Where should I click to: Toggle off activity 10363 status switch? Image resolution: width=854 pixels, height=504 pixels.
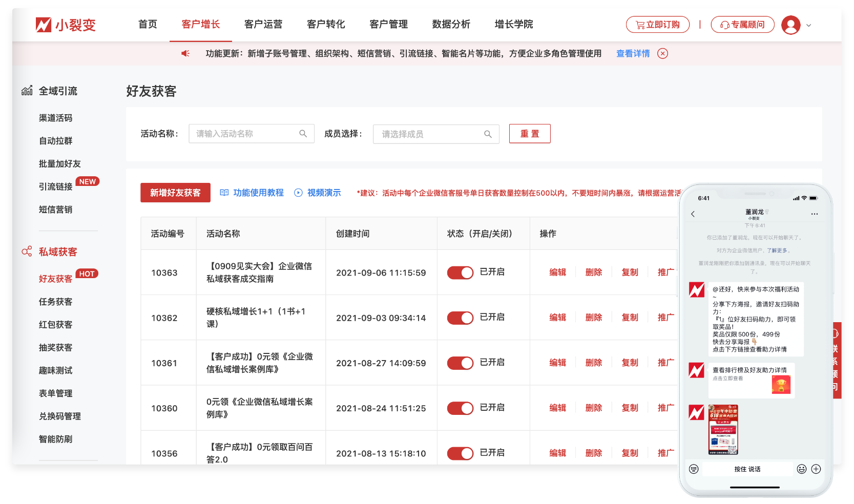[460, 272]
